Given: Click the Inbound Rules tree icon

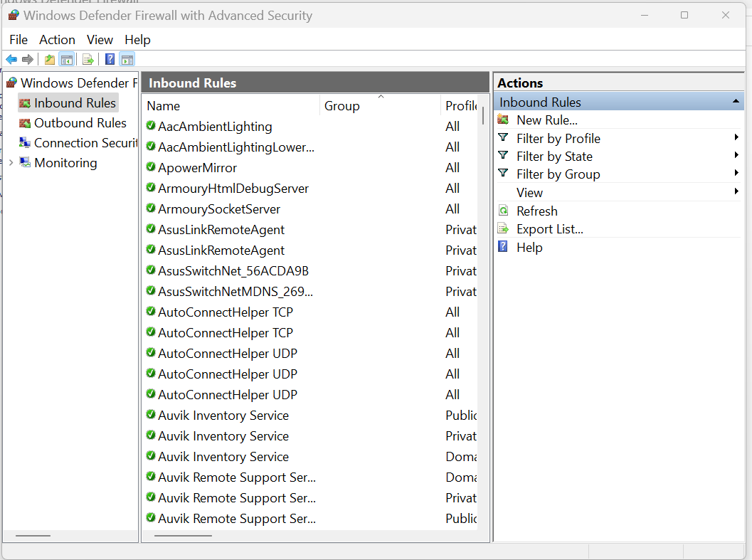Looking at the screenshot, I should point(25,103).
